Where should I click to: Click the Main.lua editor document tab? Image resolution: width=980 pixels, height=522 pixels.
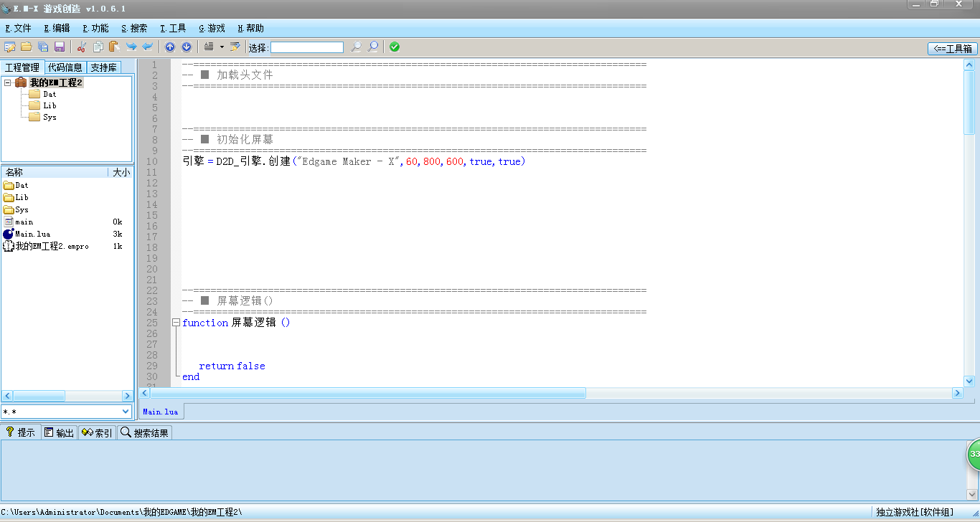(161, 412)
